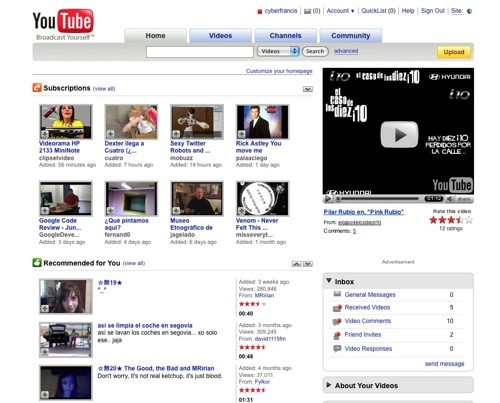Click the large play button on featured video
Image resolution: width=500 pixels, height=403 pixels.
point(399,135)
